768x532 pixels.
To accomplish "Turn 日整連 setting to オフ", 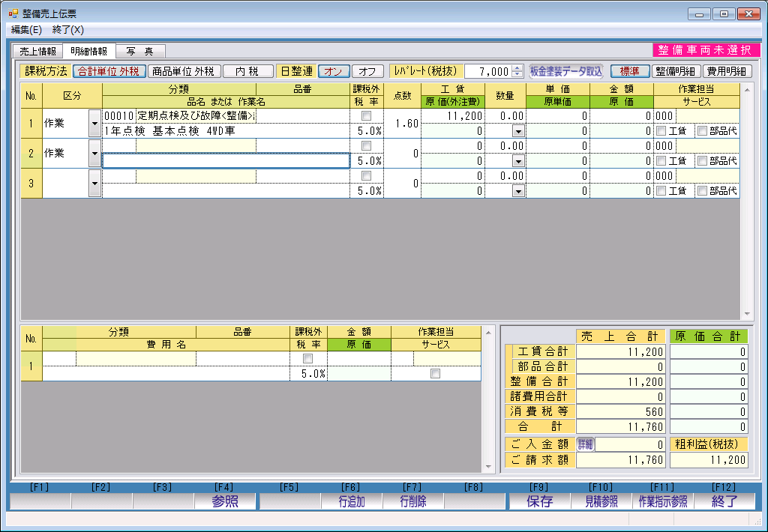I will pyautogui.click(x=367, y=71).
